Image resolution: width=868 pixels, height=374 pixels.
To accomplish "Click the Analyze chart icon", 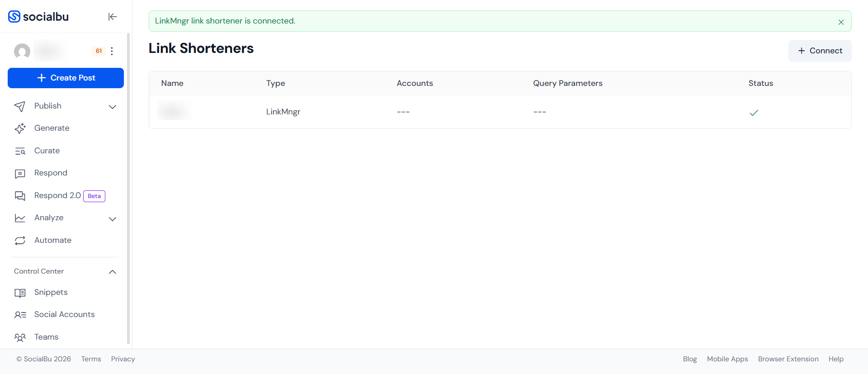I will pyautogui.click(x=20, y=218).
